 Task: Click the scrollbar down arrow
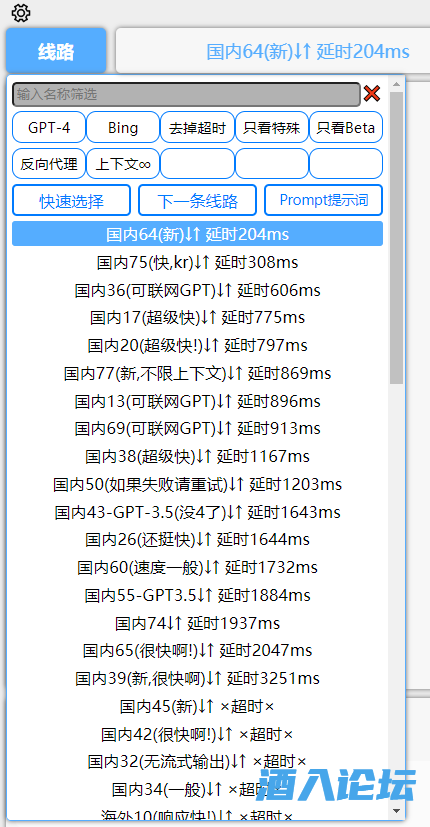click(397, 810)
